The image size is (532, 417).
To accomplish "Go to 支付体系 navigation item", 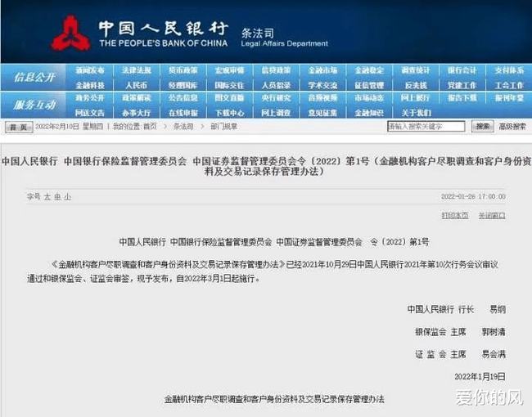I will (x=509, y=71).
